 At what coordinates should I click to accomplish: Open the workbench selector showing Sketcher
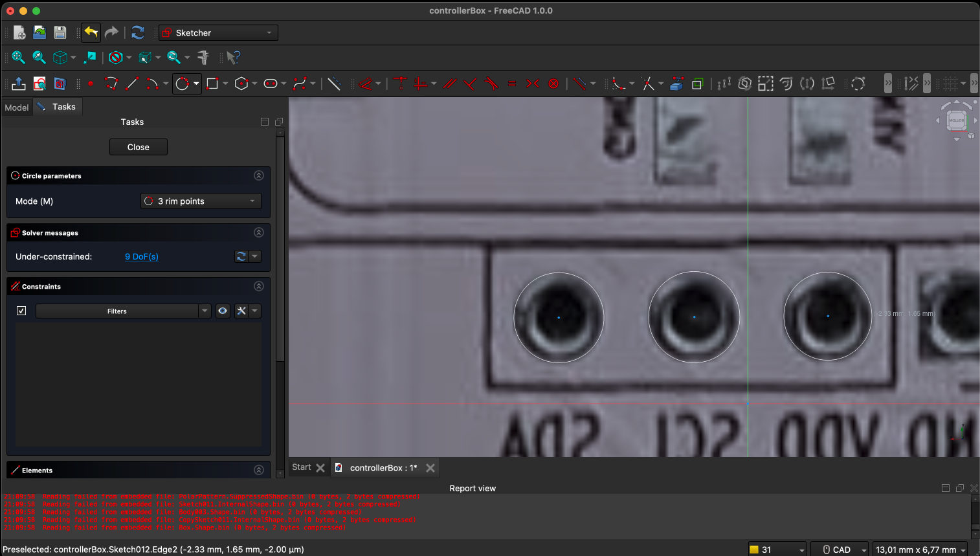(x=218, y=32)
